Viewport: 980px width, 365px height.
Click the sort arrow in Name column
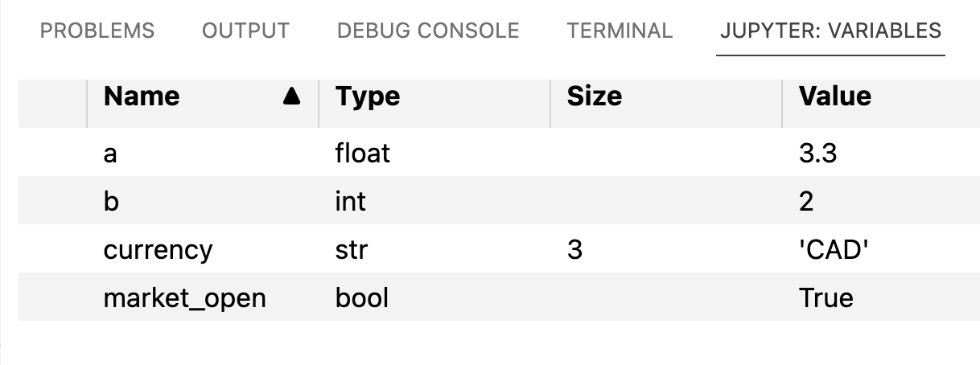pyautogui.click(x=293, y=97)
